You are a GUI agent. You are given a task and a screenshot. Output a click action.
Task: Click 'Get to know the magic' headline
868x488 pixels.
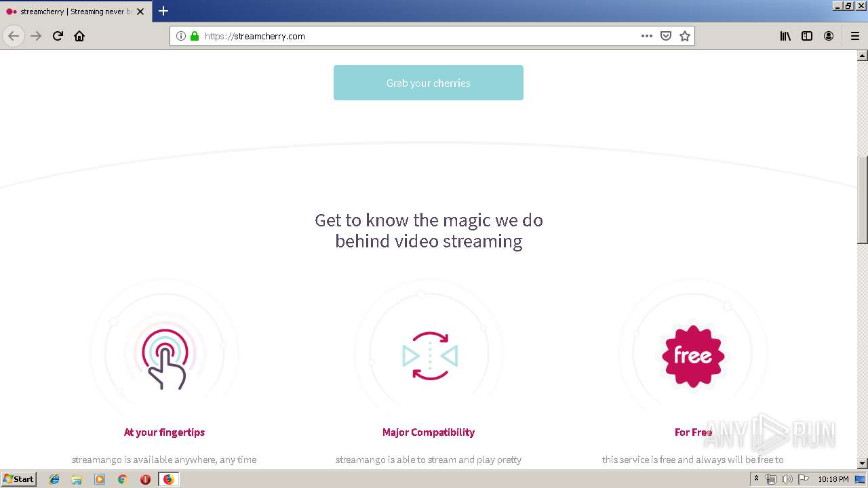click(x=429, y=230)
